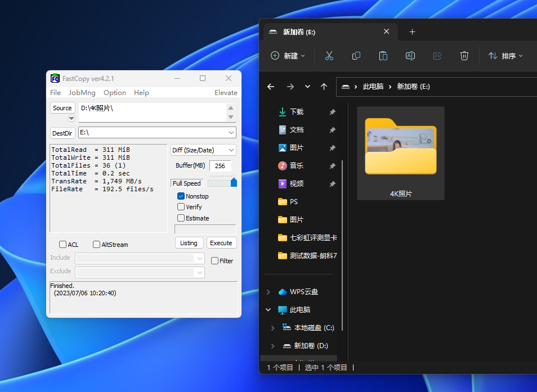Image resolution: width=537 pixels, height=392 pixels.
Task: Click Elevate in FastCopy menu bar
Action: click(x=226, y=93)
